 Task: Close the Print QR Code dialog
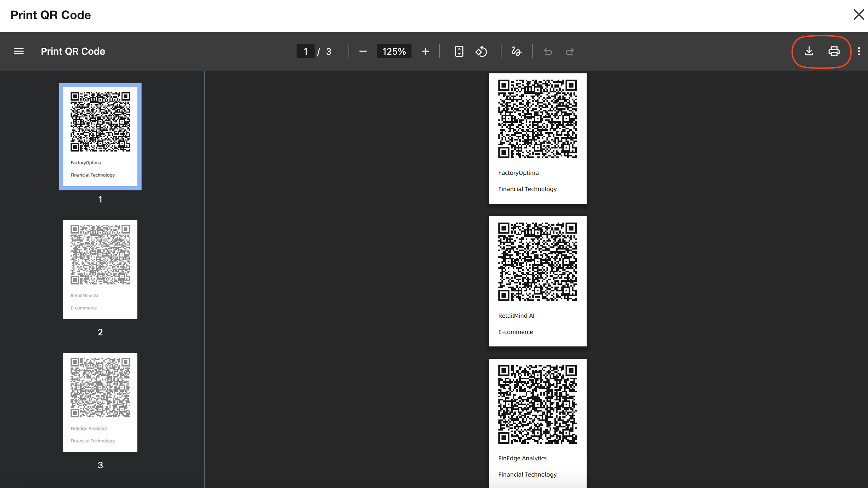859,15
